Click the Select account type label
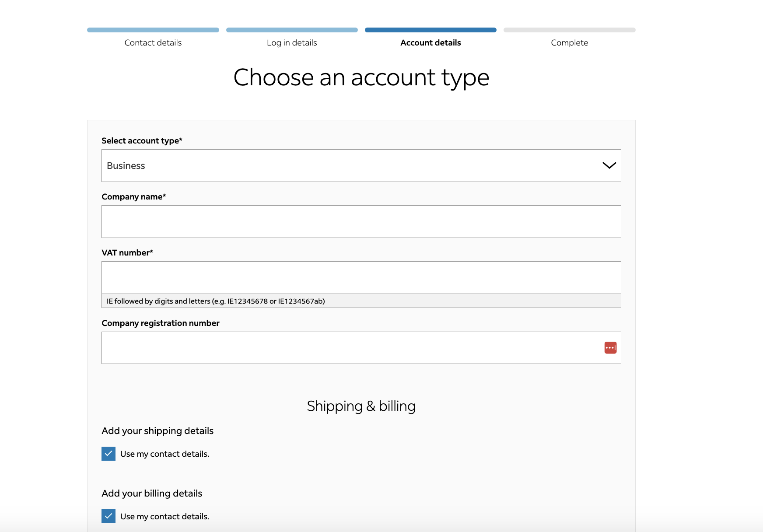Image resolution: width=763 pixels, height=532 pixels. (142, 141)
